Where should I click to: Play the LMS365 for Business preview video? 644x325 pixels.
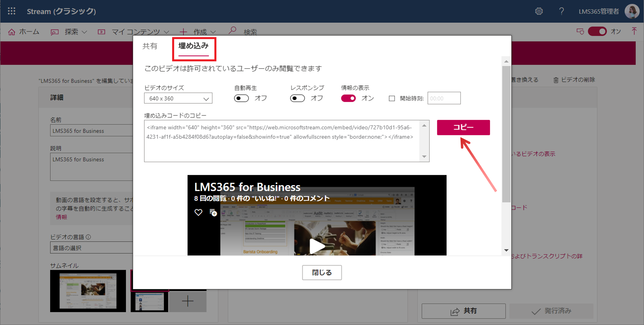coord(317,246)
